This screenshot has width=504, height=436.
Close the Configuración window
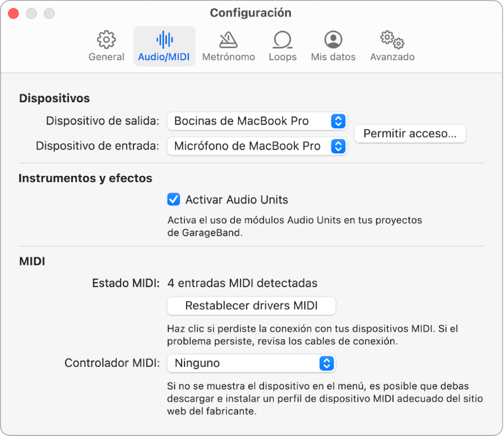(13, 13)
